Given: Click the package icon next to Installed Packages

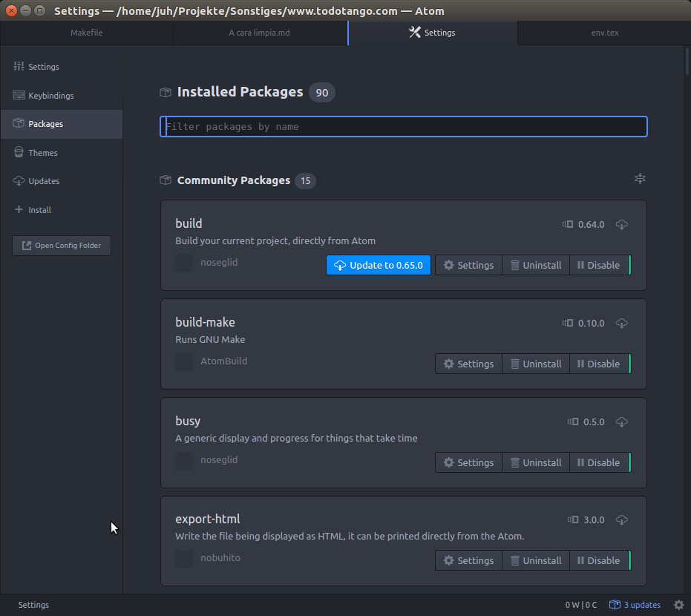Looking at the screenshot, I should pos(166,92).
